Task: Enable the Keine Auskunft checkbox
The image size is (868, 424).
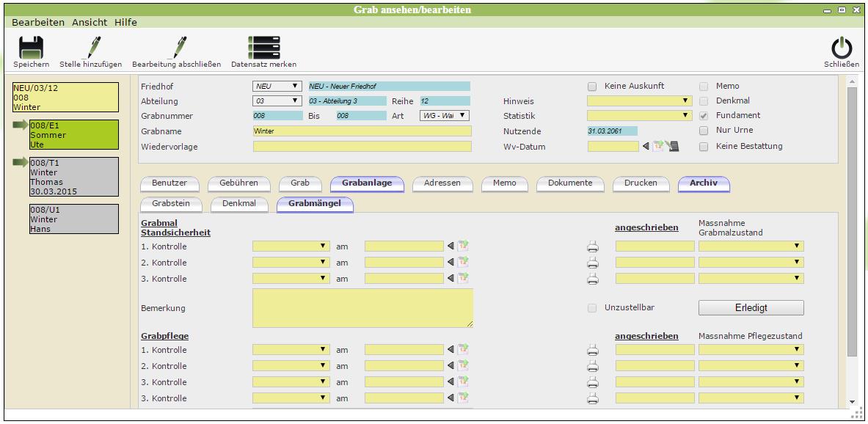Action: (x=592, y=87)
